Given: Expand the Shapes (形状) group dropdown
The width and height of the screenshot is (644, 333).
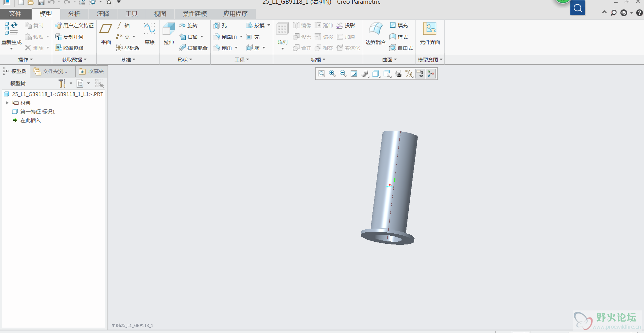Looking at the screenshot, I should click(x=185, y=60).
